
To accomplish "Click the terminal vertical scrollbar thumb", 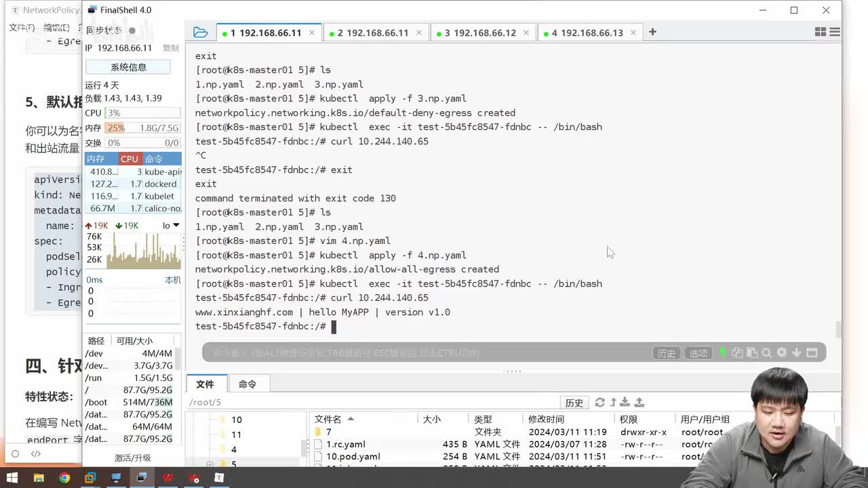I will 838,329.
